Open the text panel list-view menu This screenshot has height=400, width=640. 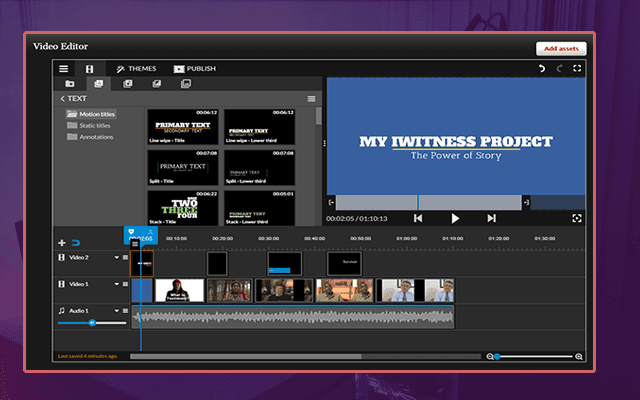click(311, 98)
